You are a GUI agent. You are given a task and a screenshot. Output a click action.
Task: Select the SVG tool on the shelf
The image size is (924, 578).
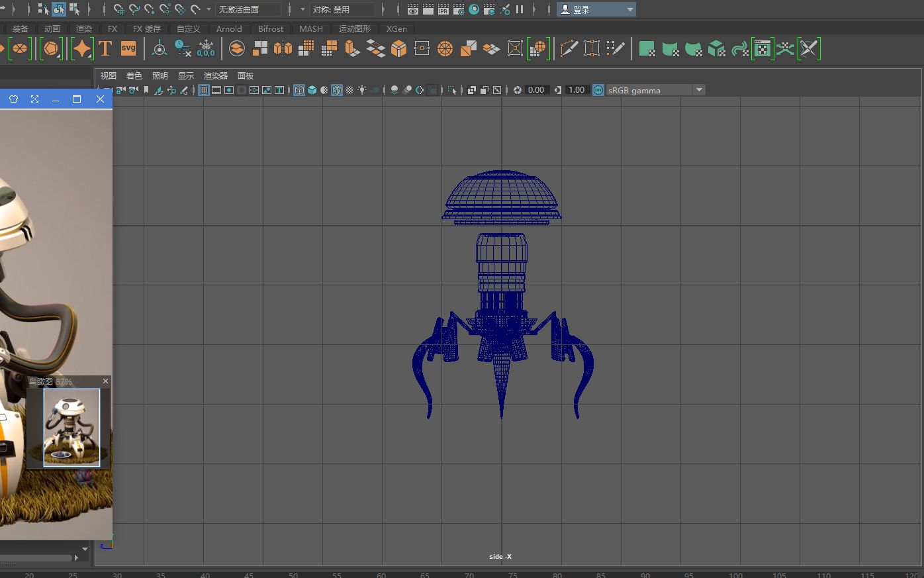(128, 48)
